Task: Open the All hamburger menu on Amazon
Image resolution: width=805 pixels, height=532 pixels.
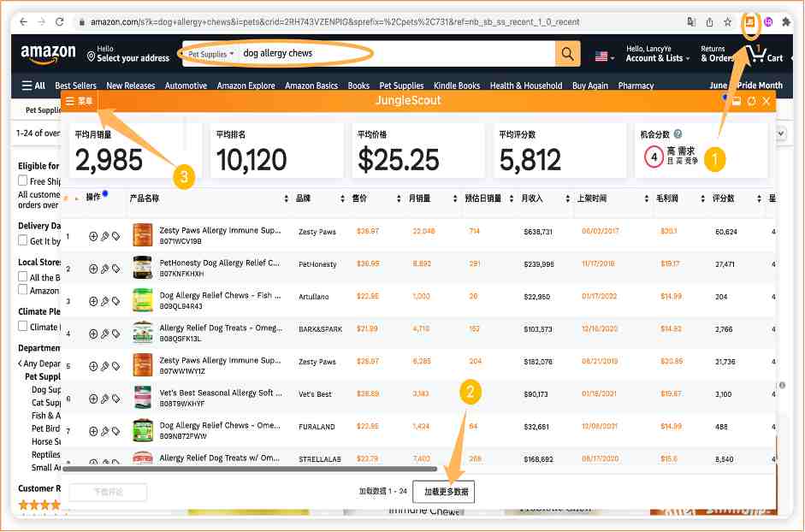Action: 33,86
